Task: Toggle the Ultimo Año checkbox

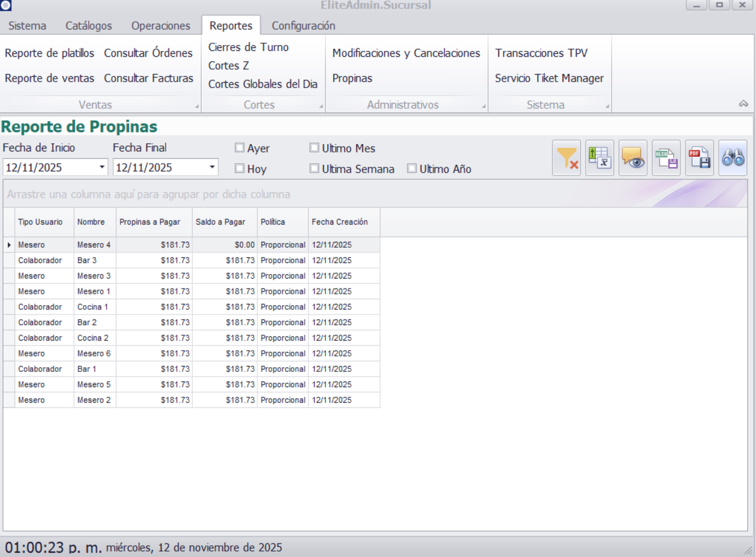Action: pos(412,169)
